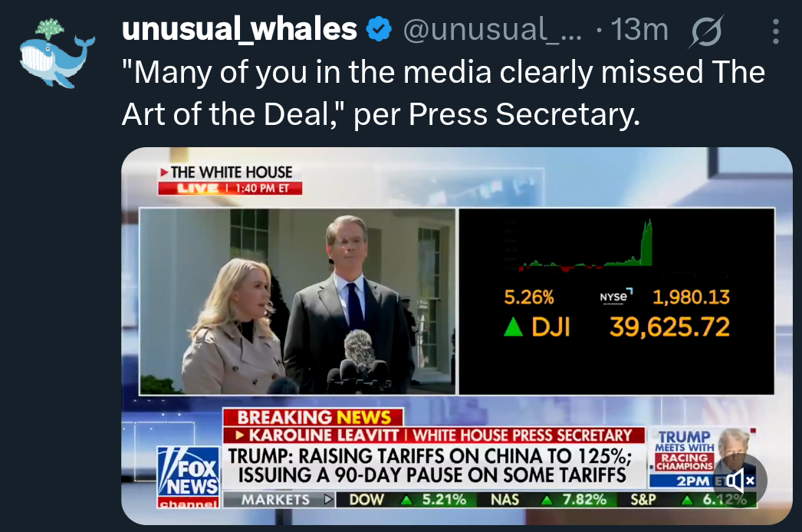Click the MARKETS ticker arrow

coord(328,499)
